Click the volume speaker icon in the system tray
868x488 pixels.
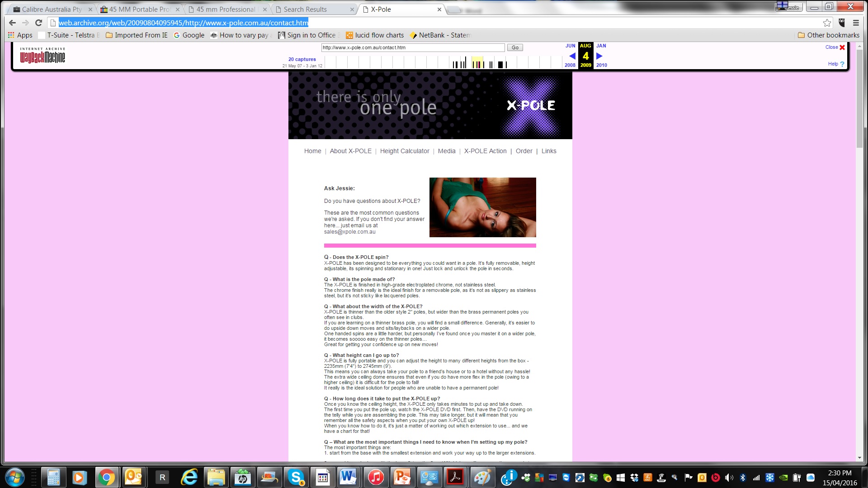pos(729,478)
